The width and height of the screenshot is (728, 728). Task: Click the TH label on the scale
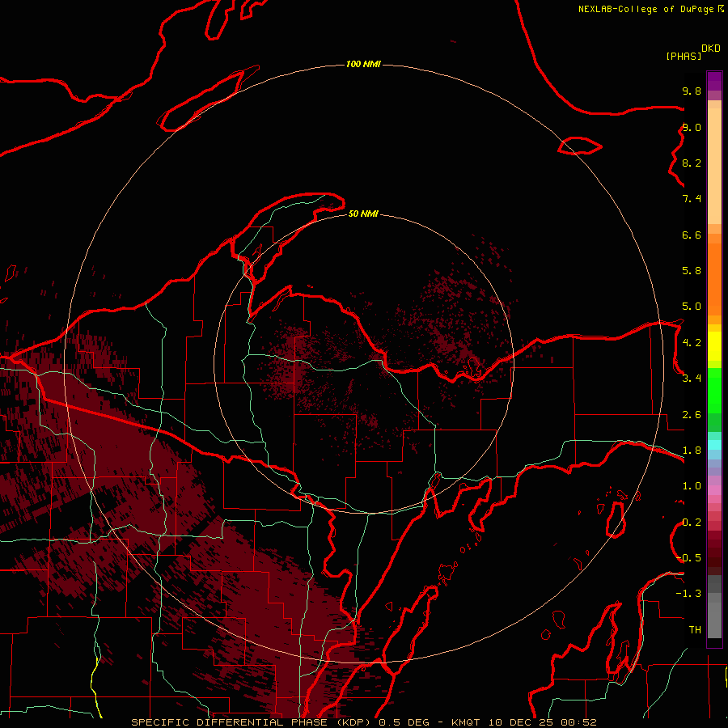point(695,630)
